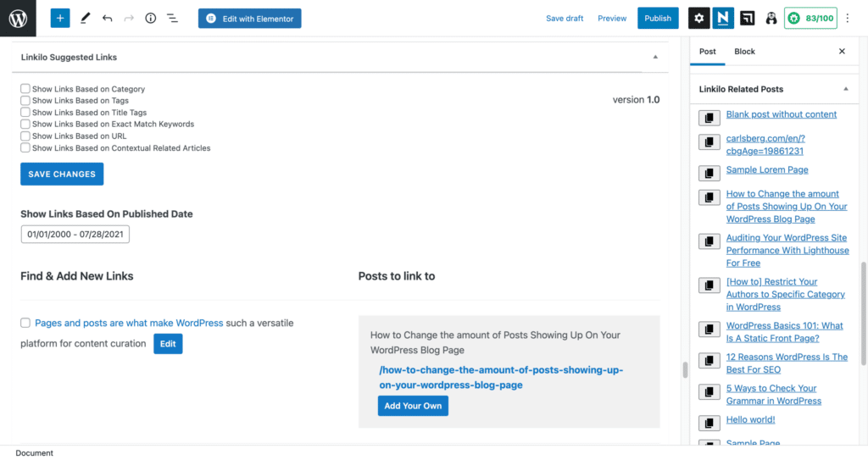This screenshot has height=460, width=868.
Task: Click the sidebar vertical scrollbar
Action: click(x=863, y=313)
